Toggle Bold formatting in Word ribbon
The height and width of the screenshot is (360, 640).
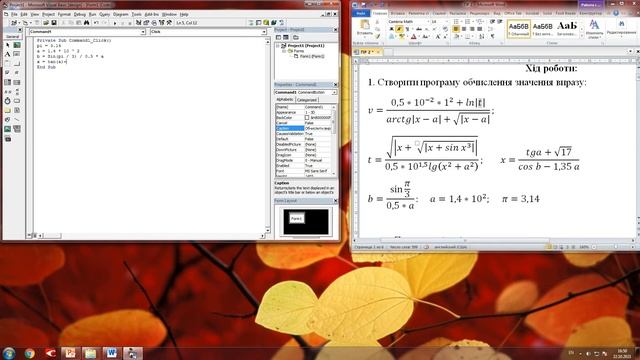[391, 29]
